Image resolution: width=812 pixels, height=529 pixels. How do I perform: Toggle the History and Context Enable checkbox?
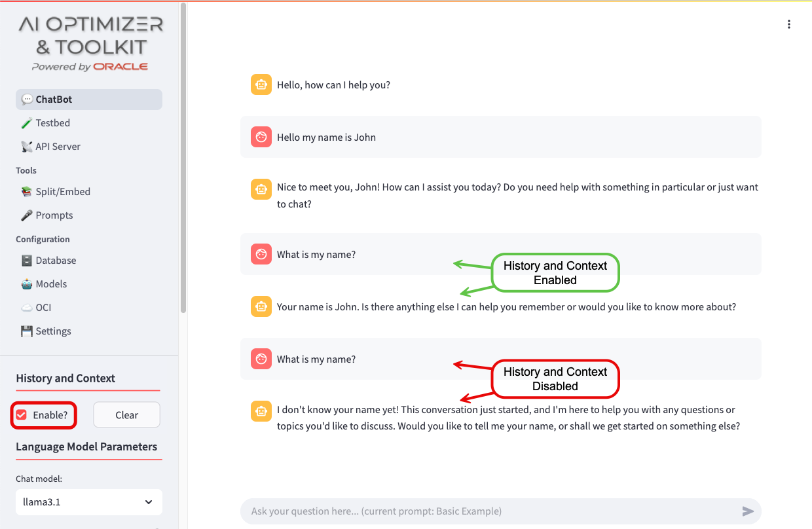pos(22,415)
